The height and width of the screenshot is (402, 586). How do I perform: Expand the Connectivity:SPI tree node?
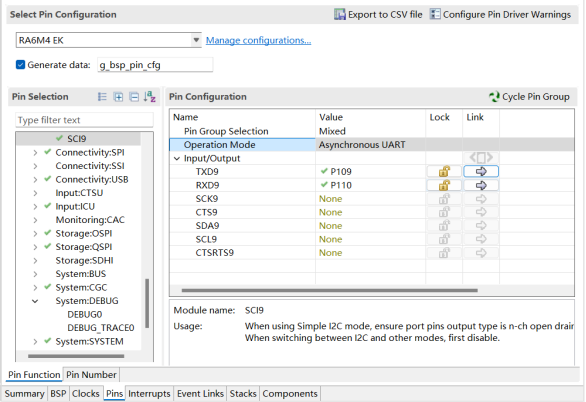[35, 152]
